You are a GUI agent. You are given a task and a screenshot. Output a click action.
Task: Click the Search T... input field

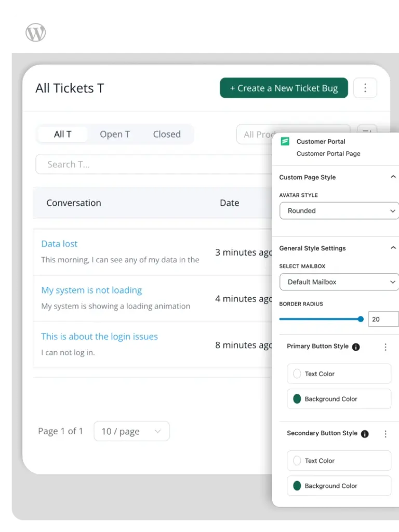click(151, 164)
